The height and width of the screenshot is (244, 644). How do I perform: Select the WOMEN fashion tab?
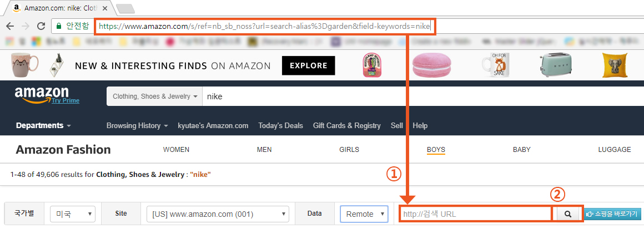pos(176,150)
